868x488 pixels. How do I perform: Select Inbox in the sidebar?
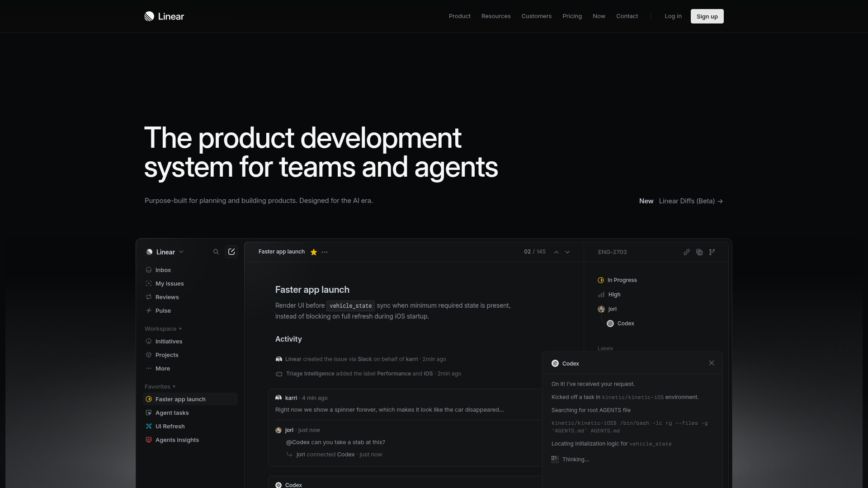[x=163, y=270]
